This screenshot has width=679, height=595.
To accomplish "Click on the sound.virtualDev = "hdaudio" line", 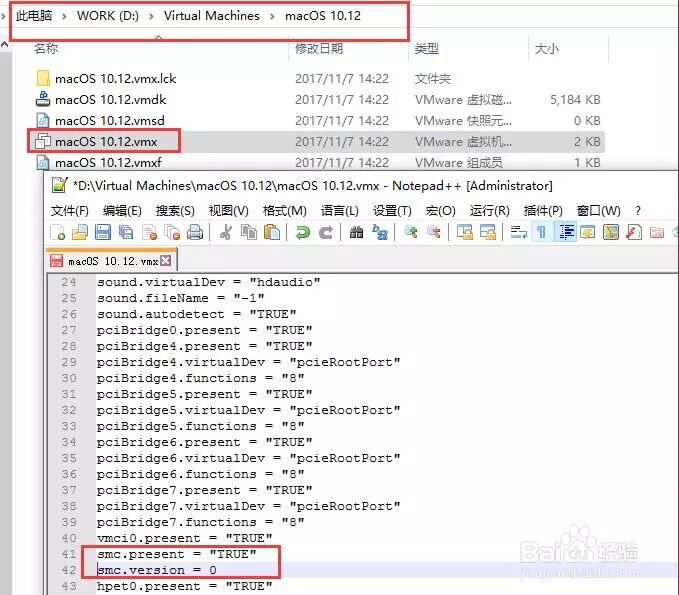I will [x=209, y=282].
